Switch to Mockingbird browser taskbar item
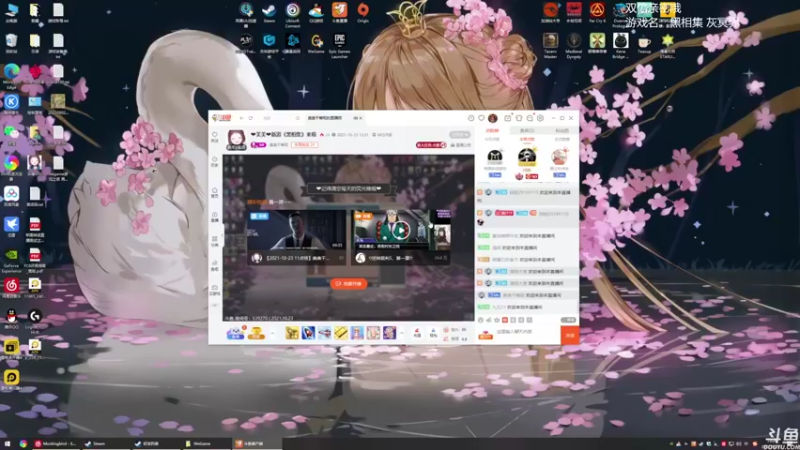Image resolution: width=800 pixels, height=450 pixels. coord(55,443)
